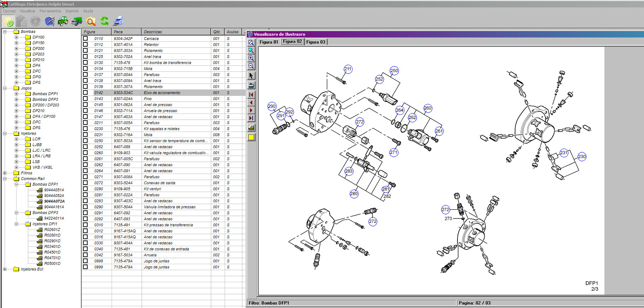
Task: Click the green truck toolbar icon
Action: pyautogui.click(x=77, y=21)
